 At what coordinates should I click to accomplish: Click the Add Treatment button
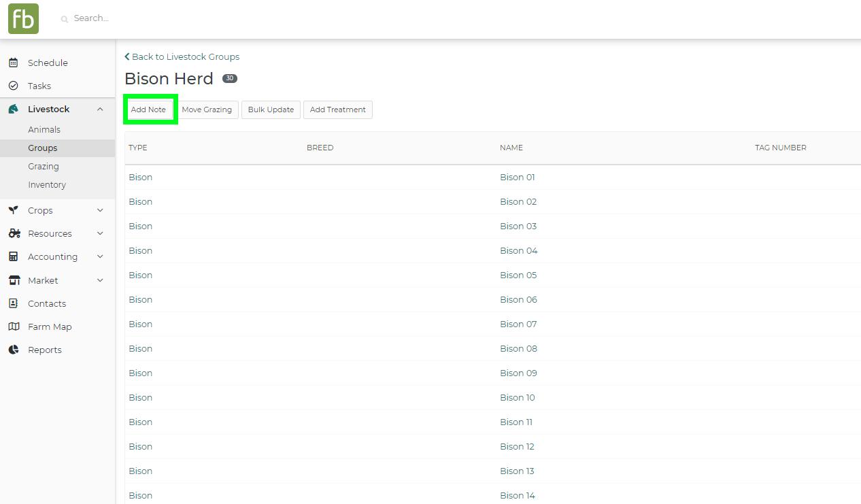pyautogui.click(x=338, y=110)
